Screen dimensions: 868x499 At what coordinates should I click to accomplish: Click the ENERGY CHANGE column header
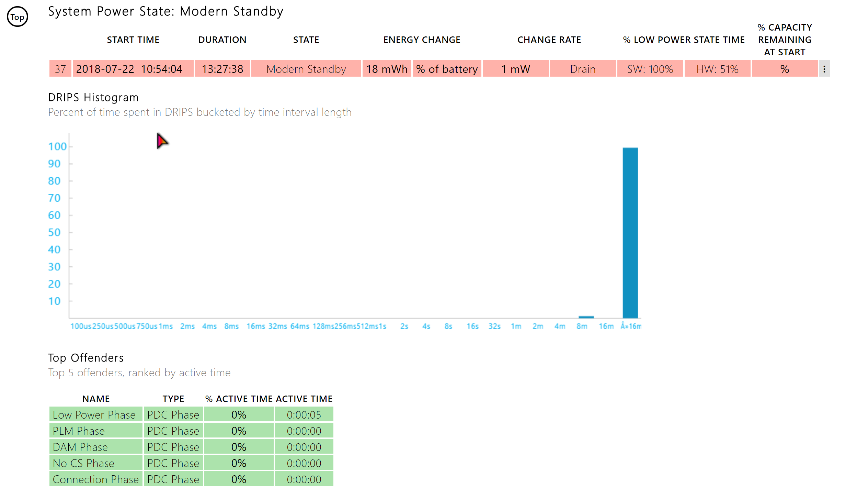click(422, 40)
